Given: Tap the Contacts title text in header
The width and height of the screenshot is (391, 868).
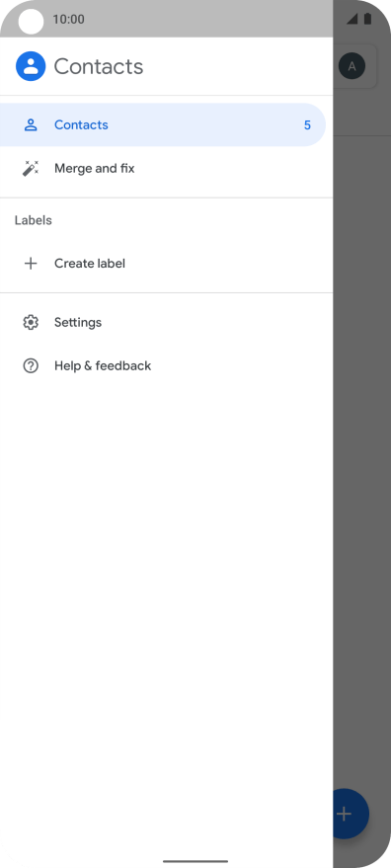Looking at the screenshot, I should 99,66.
